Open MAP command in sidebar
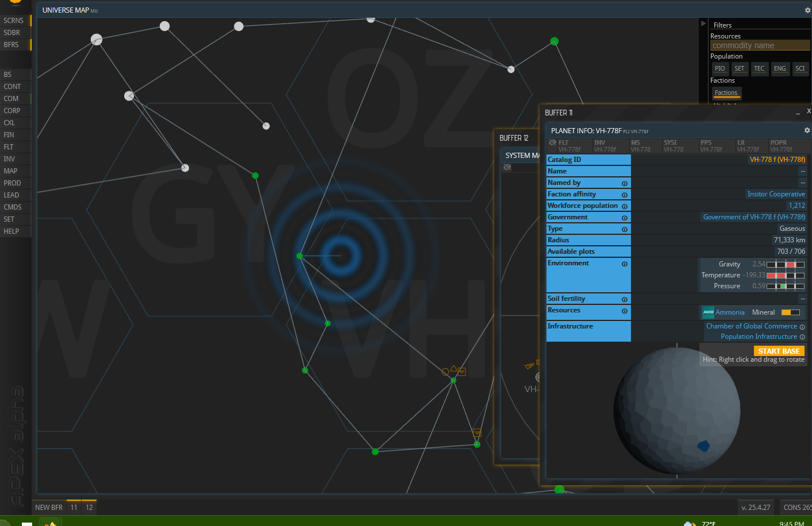Image resolution: width=812 pixels, height=526 pixels. tap(16, 171)
